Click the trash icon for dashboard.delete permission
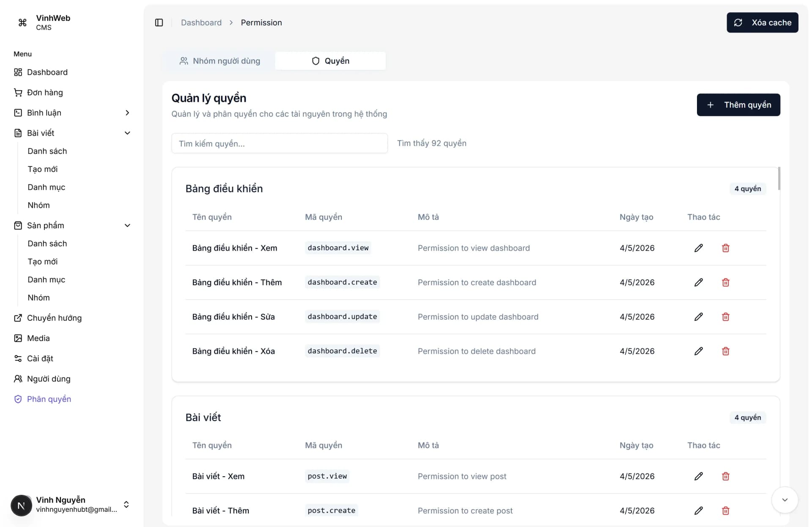812x527 pixels. tap(725, 351)
